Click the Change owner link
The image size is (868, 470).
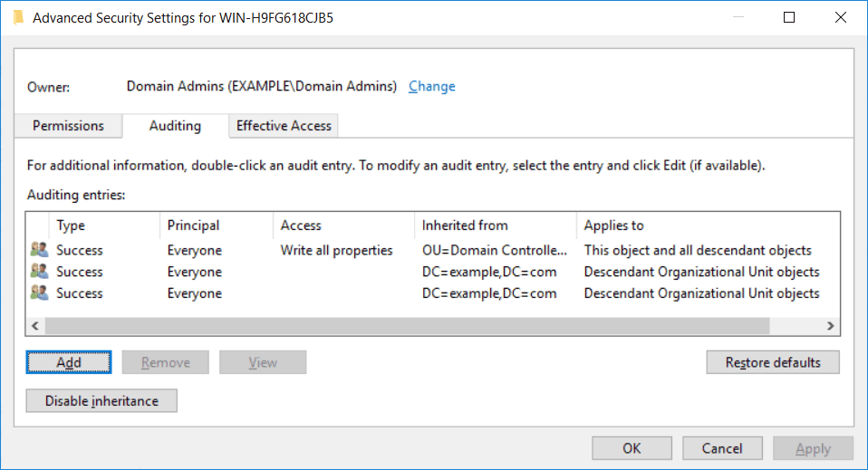[432, 86]
